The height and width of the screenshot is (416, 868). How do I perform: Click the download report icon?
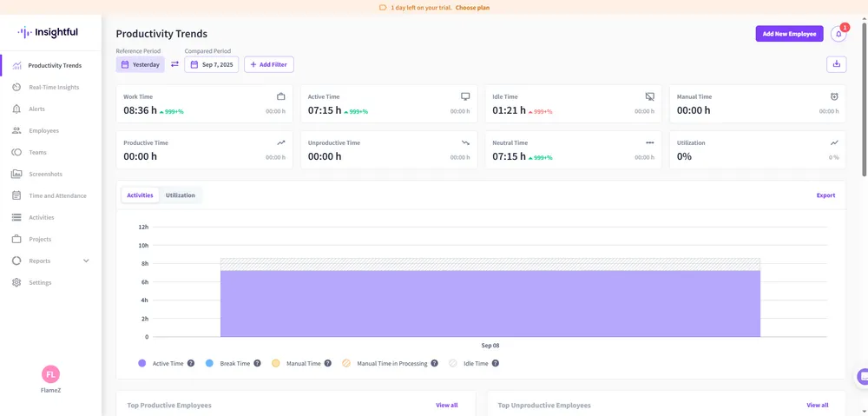pos(836,64)
